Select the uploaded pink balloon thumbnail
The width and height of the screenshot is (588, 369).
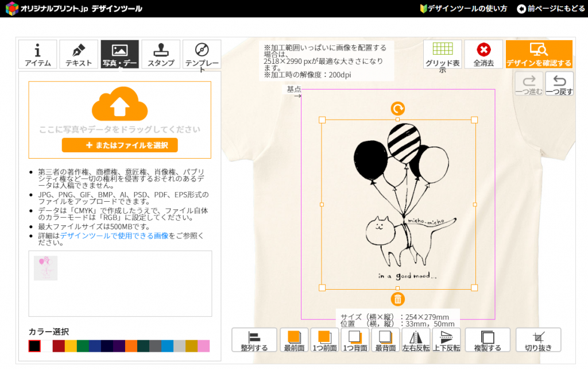(45, 268)
